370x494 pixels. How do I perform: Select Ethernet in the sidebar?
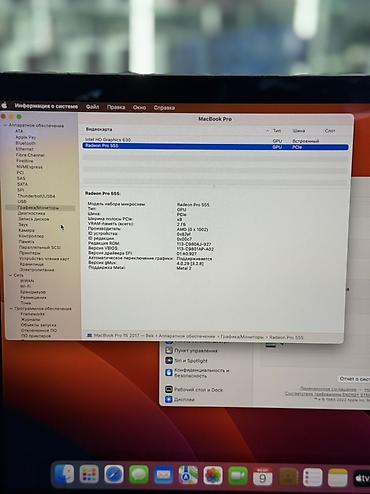(x=25, y=149)
